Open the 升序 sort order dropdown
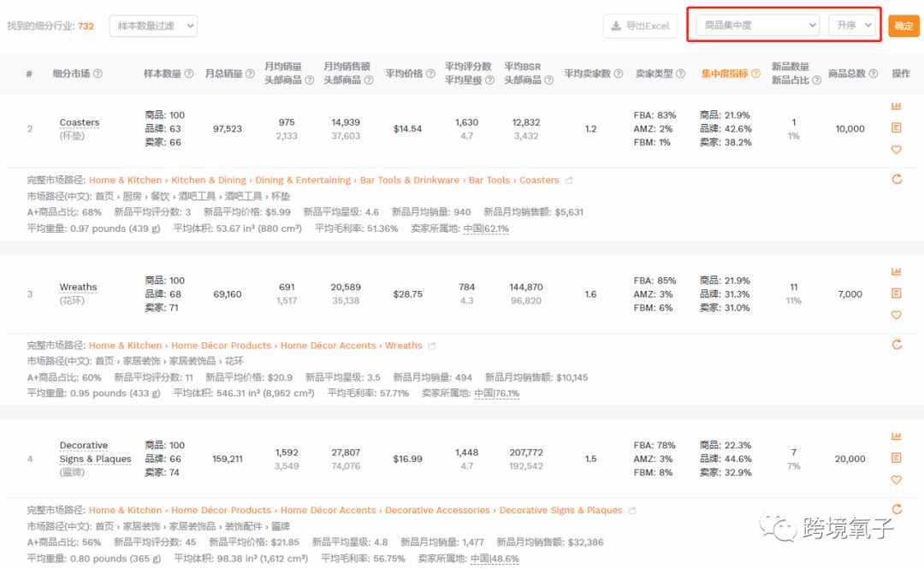The image size is (924, 569). pos(852,26)
